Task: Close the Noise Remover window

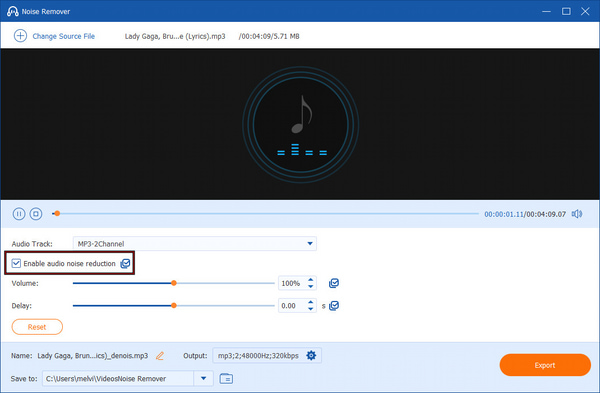Action: 585,11
